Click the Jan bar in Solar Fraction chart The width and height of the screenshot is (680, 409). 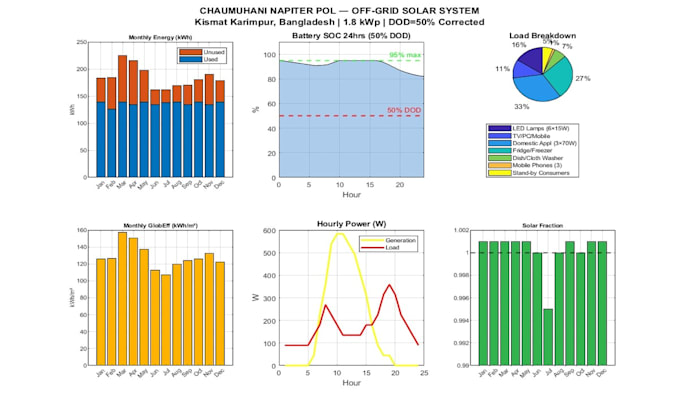(x=483, y=303)
